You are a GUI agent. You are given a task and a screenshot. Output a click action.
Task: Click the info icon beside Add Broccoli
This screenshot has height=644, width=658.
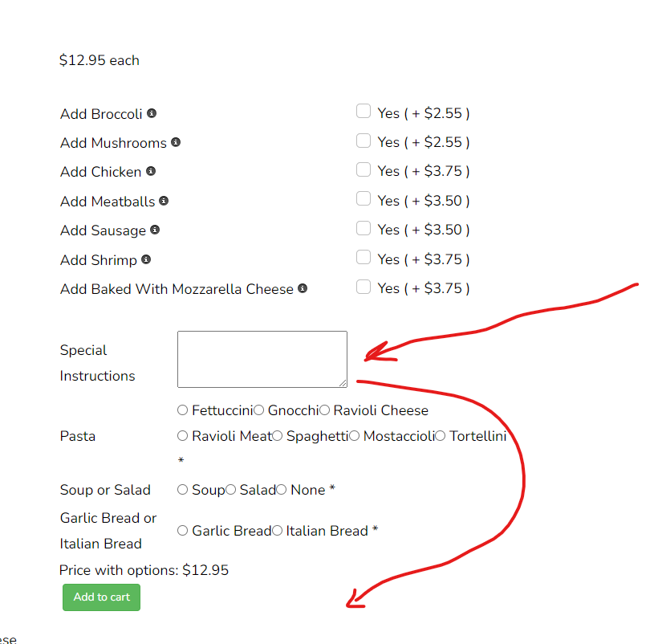tap(152, 113)
